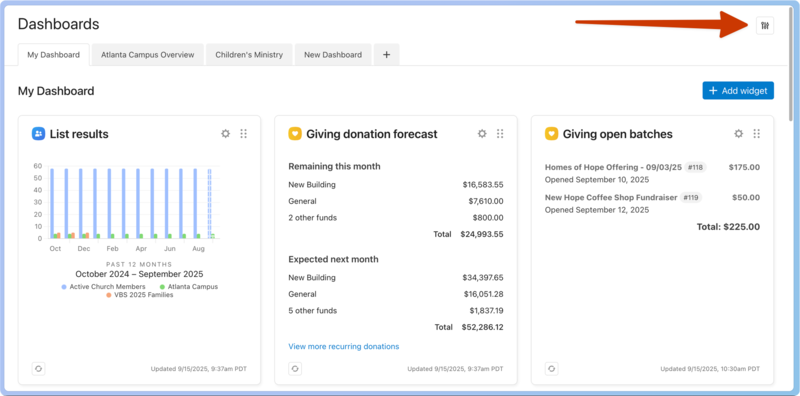Screen dimensions: 800x396
Task: Click 'October 2024 – September 2025' date range
Action: [x=139, y=274]
